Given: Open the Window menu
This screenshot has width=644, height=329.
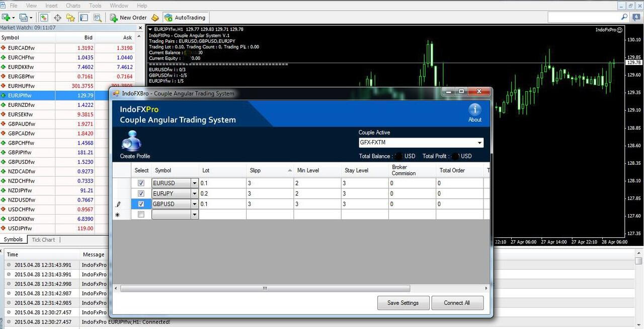Looking at the screenshot, I should coord(119,6).
